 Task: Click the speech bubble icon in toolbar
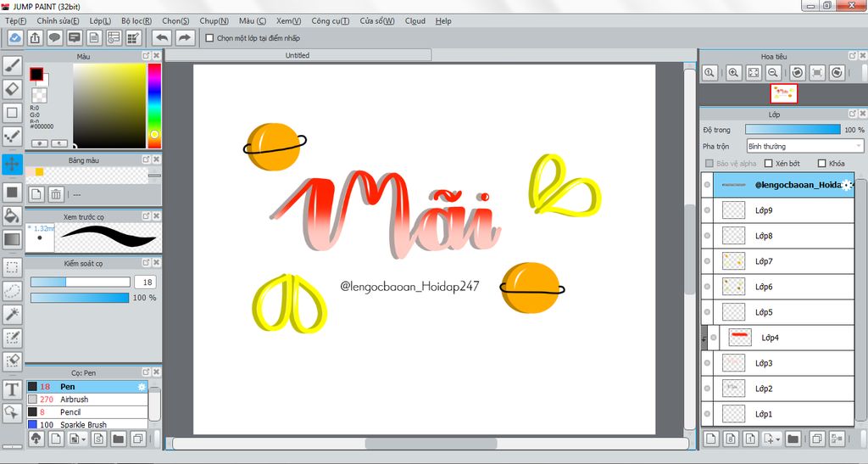(54, 37)
